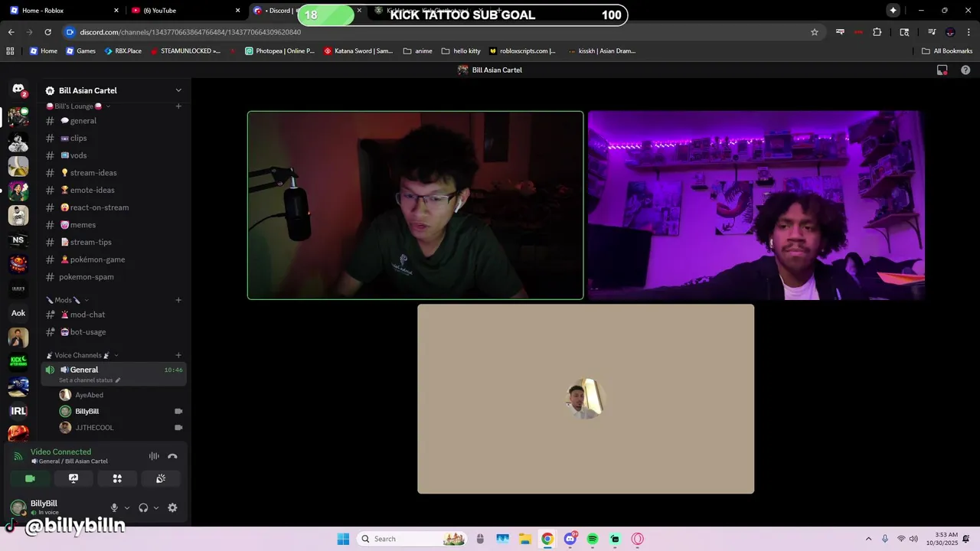
Task: Open Discord user settings gear
Action: coord(172,507)
